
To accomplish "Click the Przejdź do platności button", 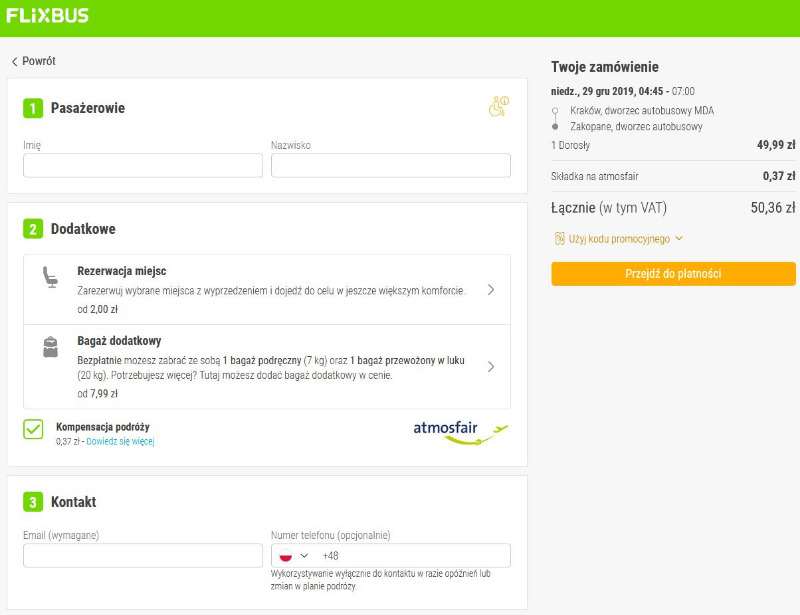I will pos(672,273).
